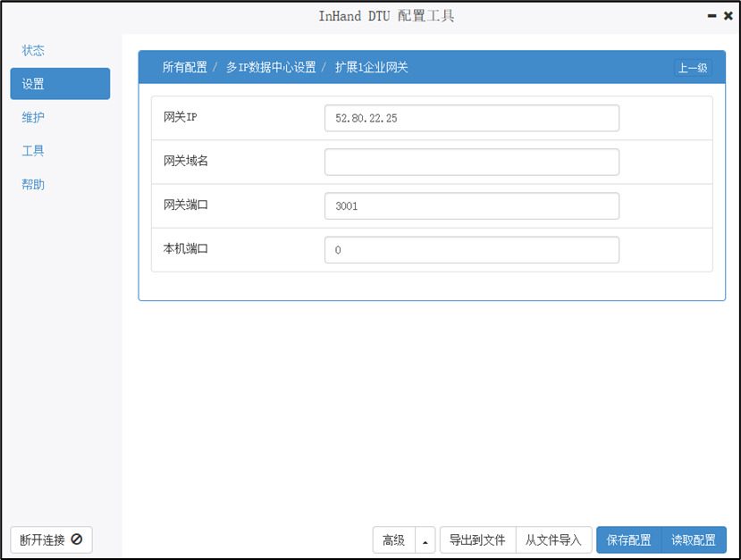741x560 pixels.
Task: Click 从文件导入 to import configuration
Action: [554, 539]
